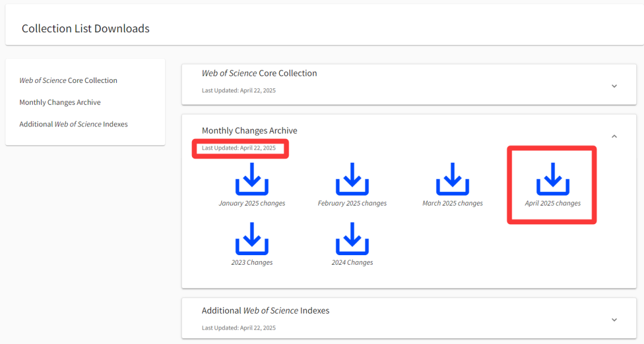Download the March 2025 changes file
The height and width of the screenshot is (344, 644).
(452, 179)
